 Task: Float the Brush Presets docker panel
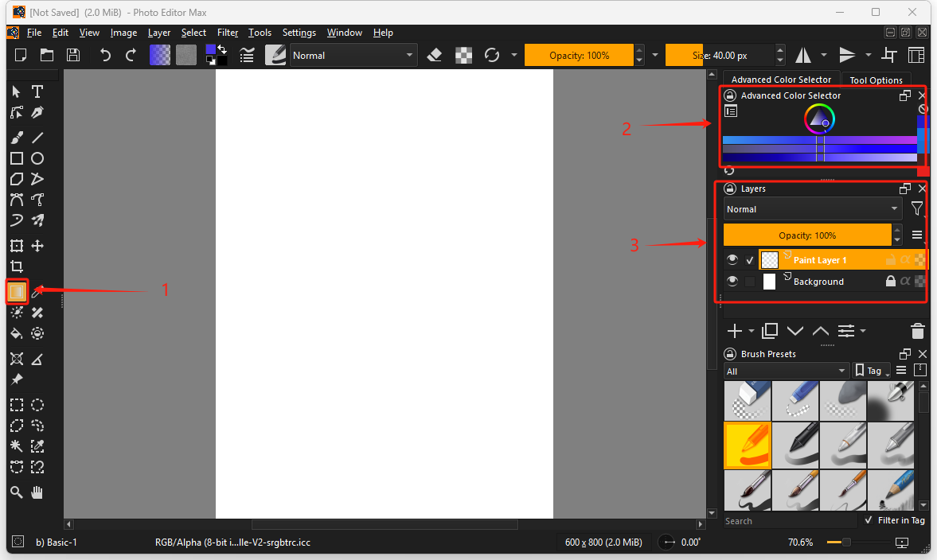tap(904, 354)
